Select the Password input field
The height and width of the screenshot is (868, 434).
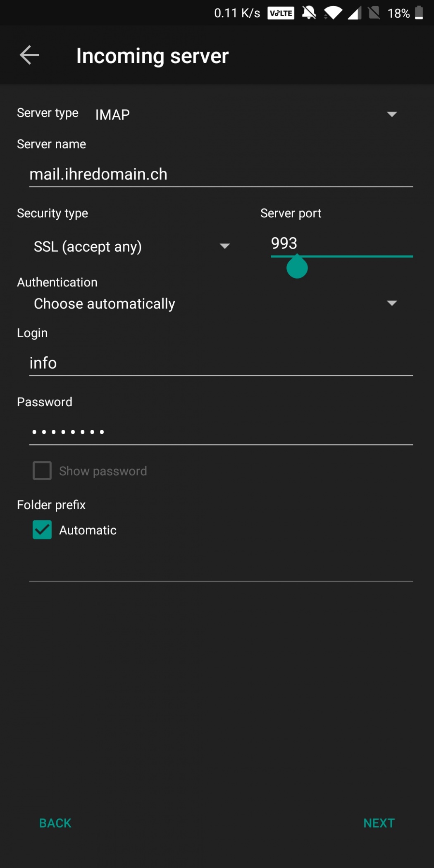coord(221,432)
